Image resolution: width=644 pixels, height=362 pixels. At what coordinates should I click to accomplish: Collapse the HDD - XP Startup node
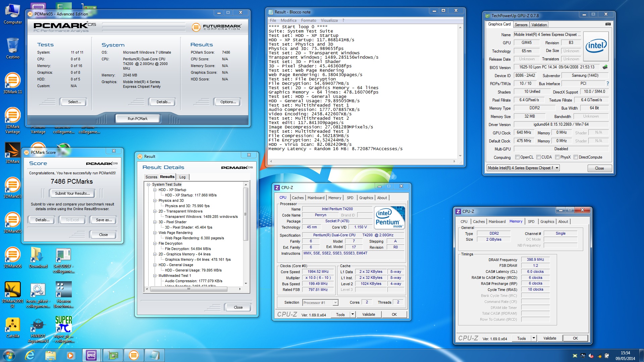click(155, 190)
